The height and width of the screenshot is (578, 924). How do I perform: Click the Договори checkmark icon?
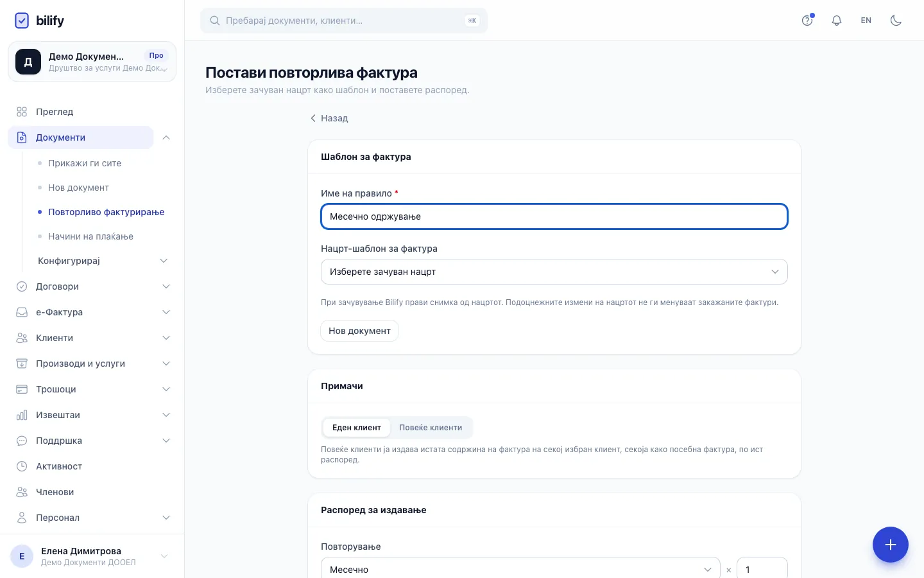pos(22,286)
